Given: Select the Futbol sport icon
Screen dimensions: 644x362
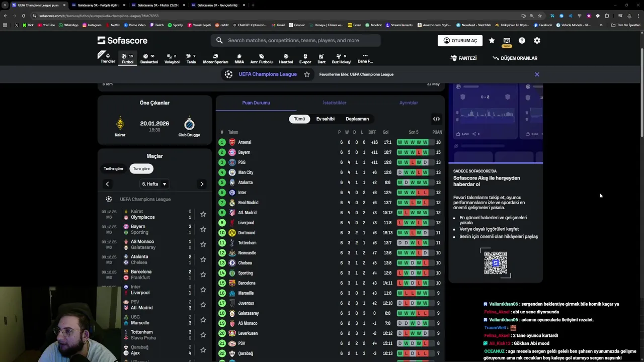Looking at the screenshot, I should point(128,58).
